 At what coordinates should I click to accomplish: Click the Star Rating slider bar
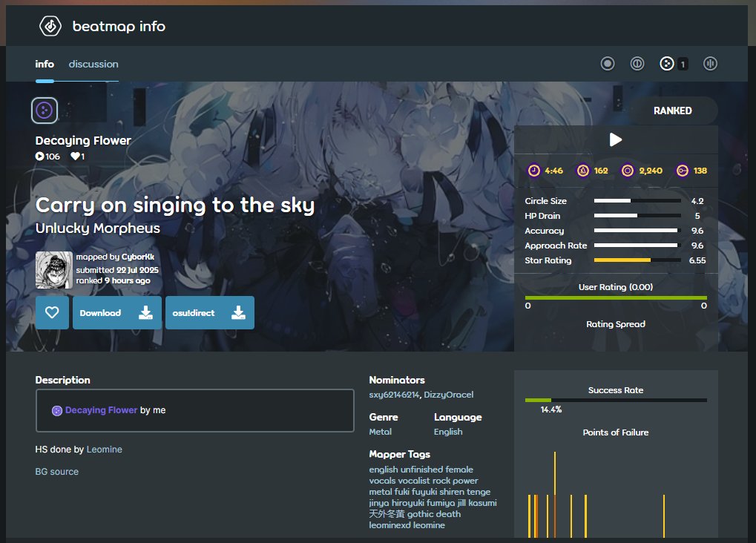[x=638, y=260]
